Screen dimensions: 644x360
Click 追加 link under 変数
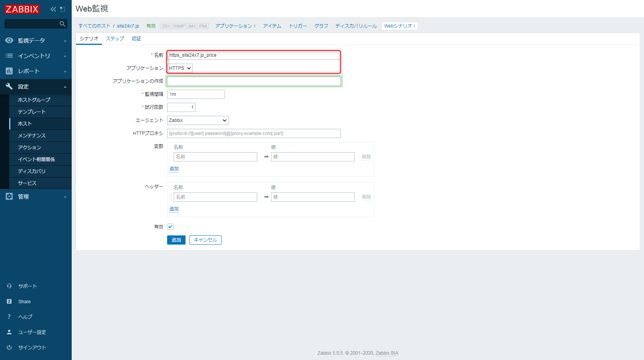[174, 169]
